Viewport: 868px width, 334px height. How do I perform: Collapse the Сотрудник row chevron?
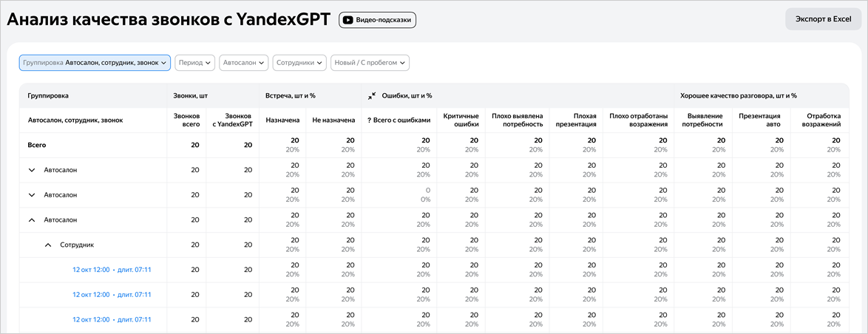coord(47,245)
